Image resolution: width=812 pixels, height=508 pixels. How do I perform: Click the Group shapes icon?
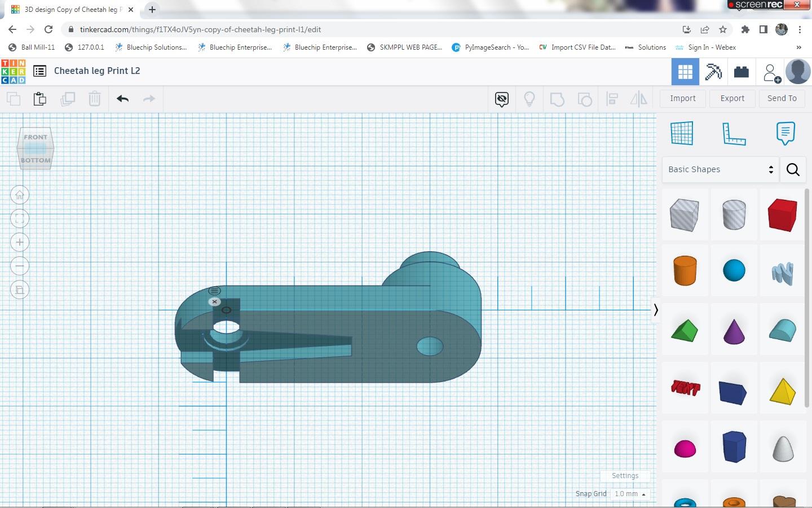557,99
